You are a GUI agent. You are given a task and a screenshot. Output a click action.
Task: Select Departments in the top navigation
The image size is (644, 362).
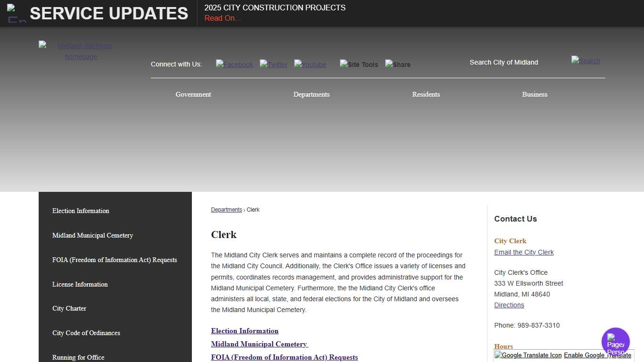pos(312,94)
